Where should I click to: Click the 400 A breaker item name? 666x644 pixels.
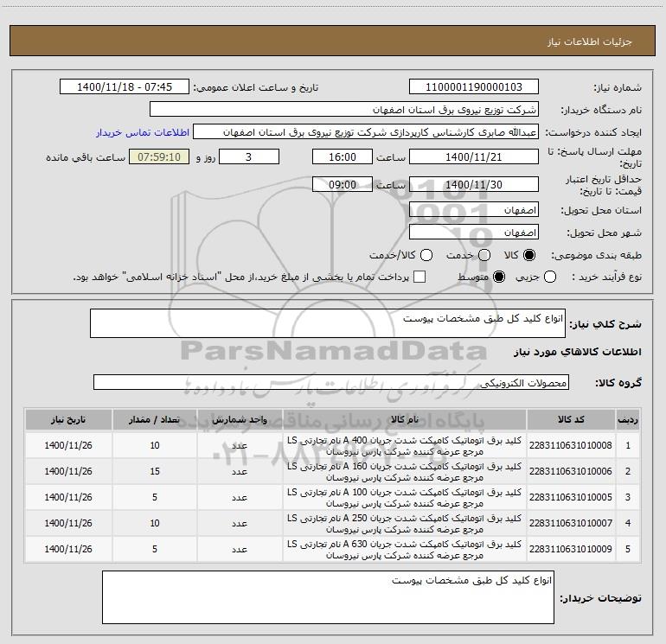[x=405, y=446]
